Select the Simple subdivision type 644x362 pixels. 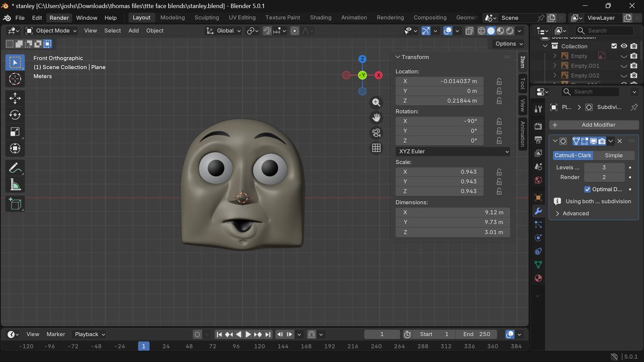614,156
